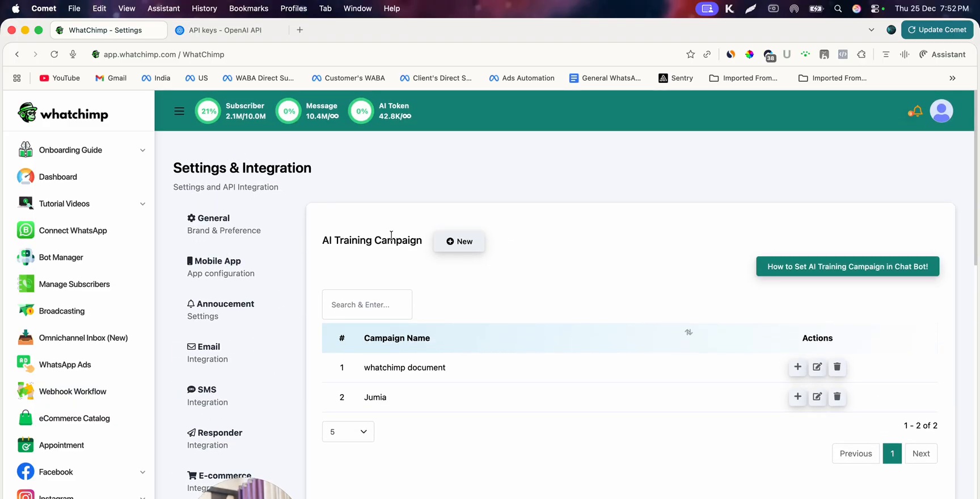
Task: Reload the current browser page
Action: click(54, 54)
